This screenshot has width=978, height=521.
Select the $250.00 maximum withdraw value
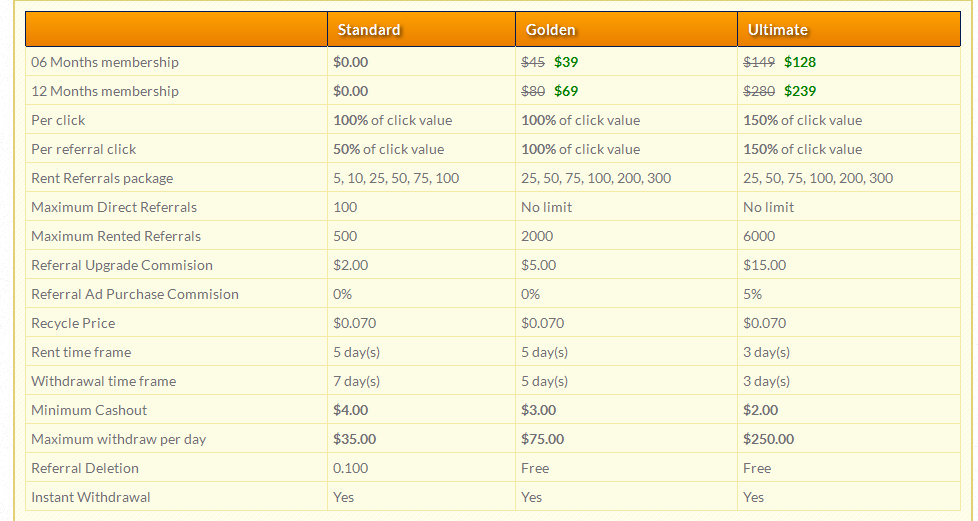point(769,439)
